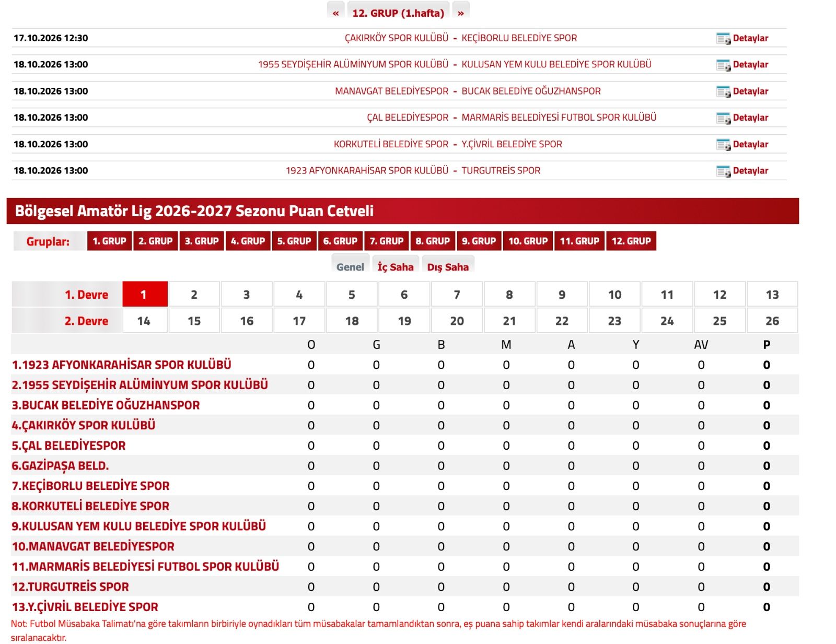Select the Genel standings tab

tap(350, 266)
